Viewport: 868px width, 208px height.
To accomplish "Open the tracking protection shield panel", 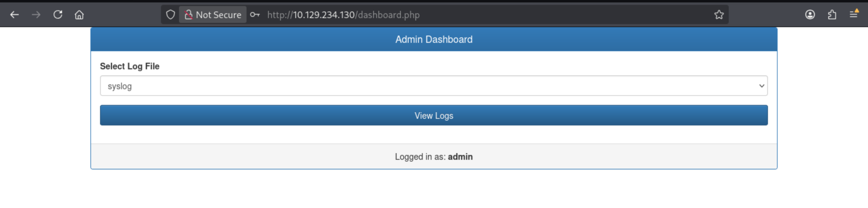I will tap(171, 15).
